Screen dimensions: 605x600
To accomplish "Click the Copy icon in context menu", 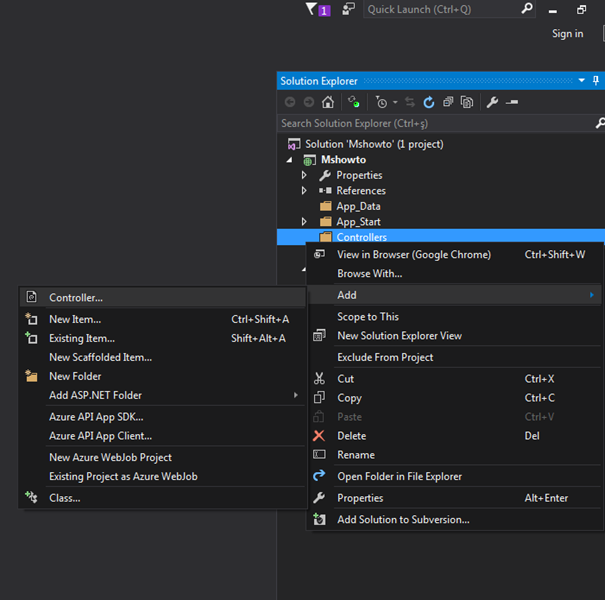I will pyautogui.click(x=319, y=397).
